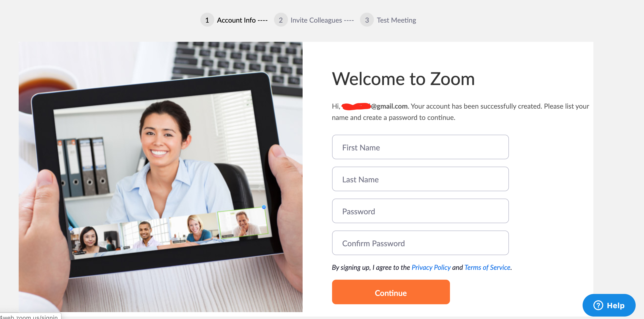
Task: Click the Continue button
Action: pyautogui.click(x=391, y=293)
